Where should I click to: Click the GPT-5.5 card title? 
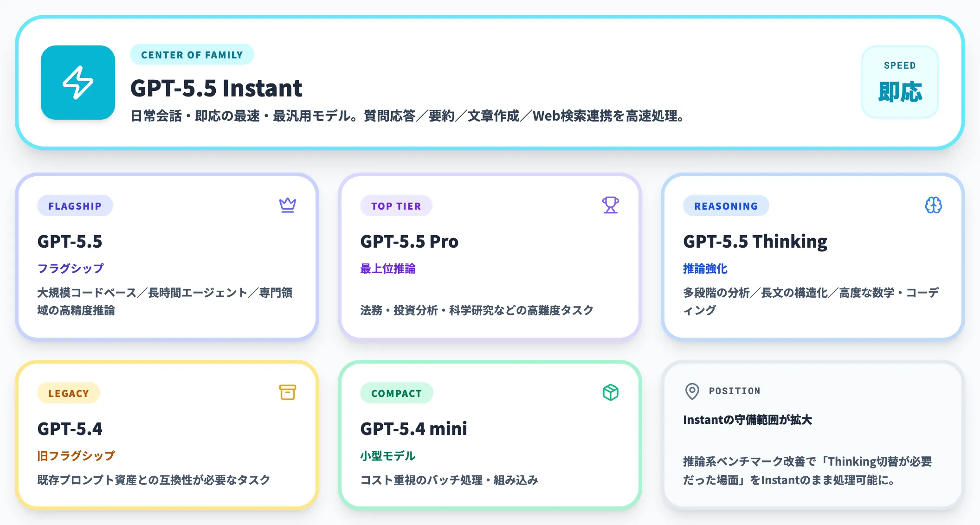point(70,242)
